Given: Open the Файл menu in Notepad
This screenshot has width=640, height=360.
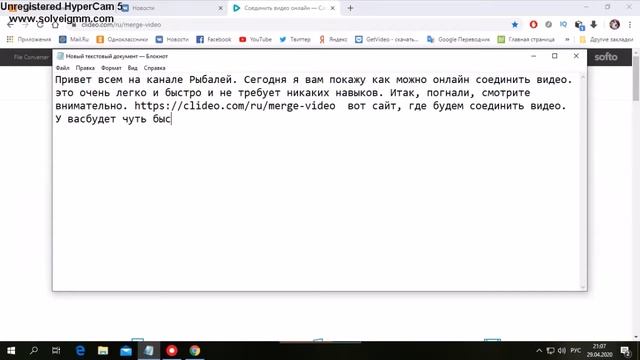Looking at the screenshot, I should (x=62, y=68).
